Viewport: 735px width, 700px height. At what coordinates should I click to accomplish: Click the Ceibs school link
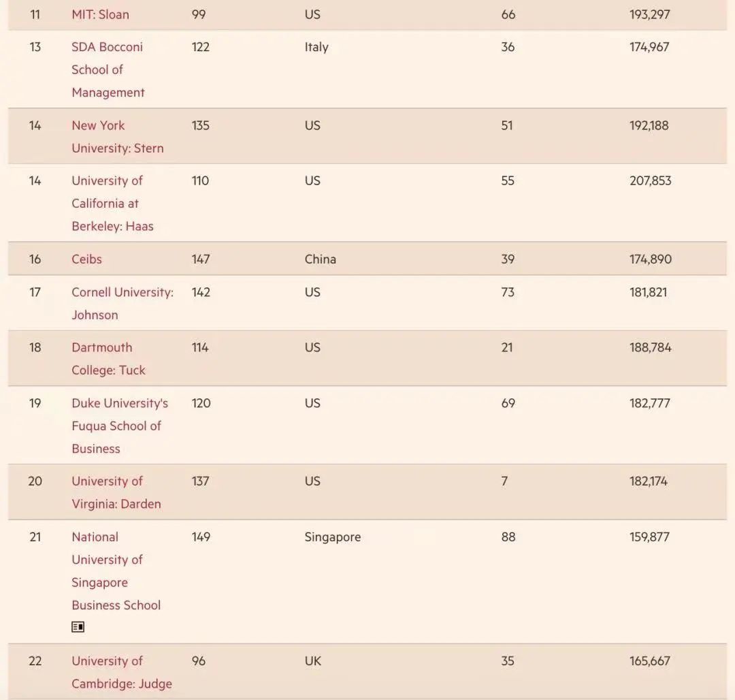[x=86, y=259]
